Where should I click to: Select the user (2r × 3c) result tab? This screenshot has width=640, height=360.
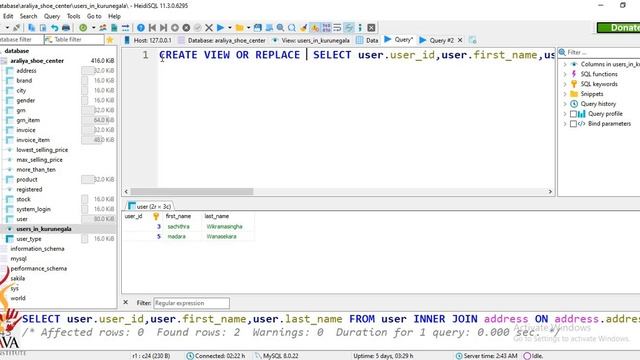tap(150, 207)
